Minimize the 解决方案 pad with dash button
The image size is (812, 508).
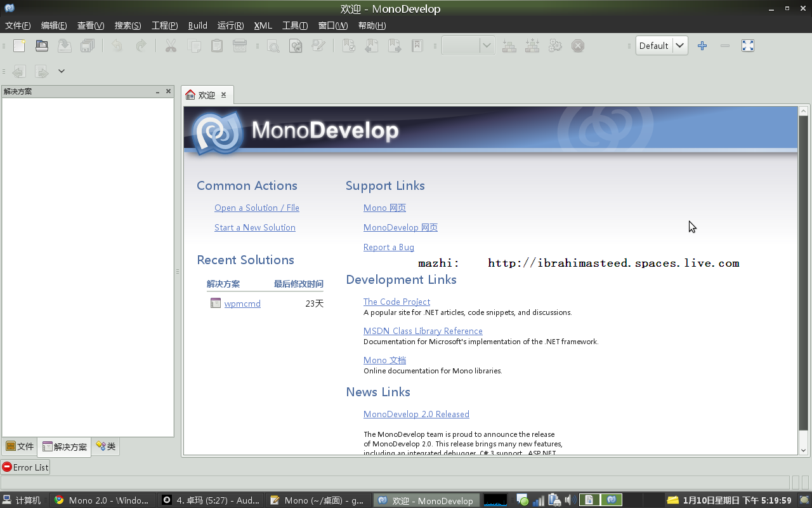pyautogui.click(x=158, y=91)
